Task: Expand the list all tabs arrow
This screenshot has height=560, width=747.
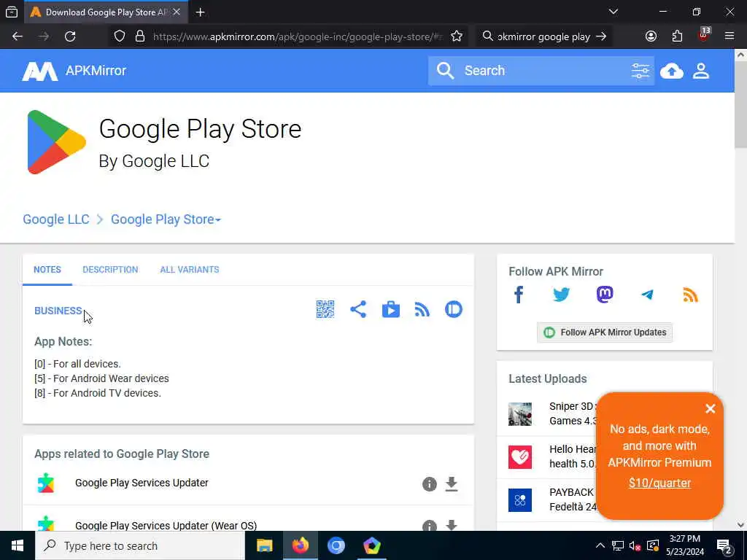Action: pos(614,12)
